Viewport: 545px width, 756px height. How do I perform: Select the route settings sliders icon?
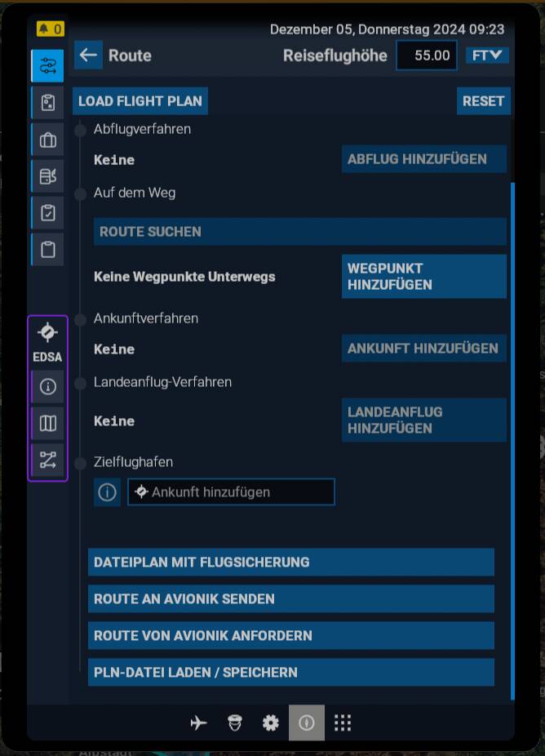click(47, 65)
